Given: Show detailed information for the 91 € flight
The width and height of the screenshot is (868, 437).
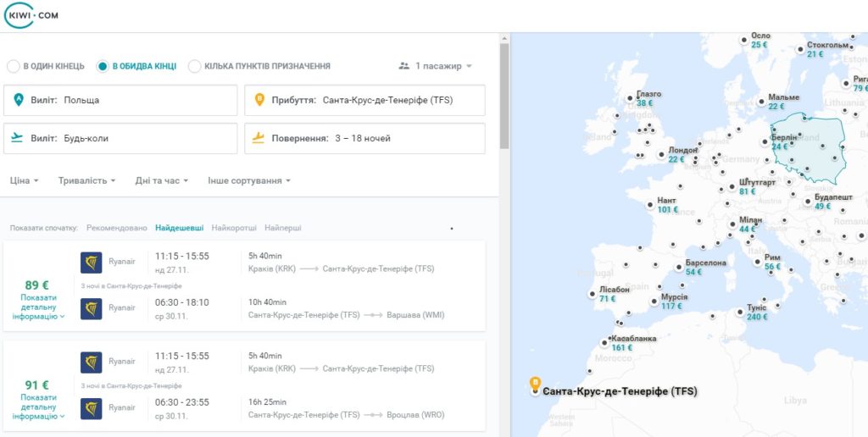Looking at the screenshot, I should tap(38, 407).
